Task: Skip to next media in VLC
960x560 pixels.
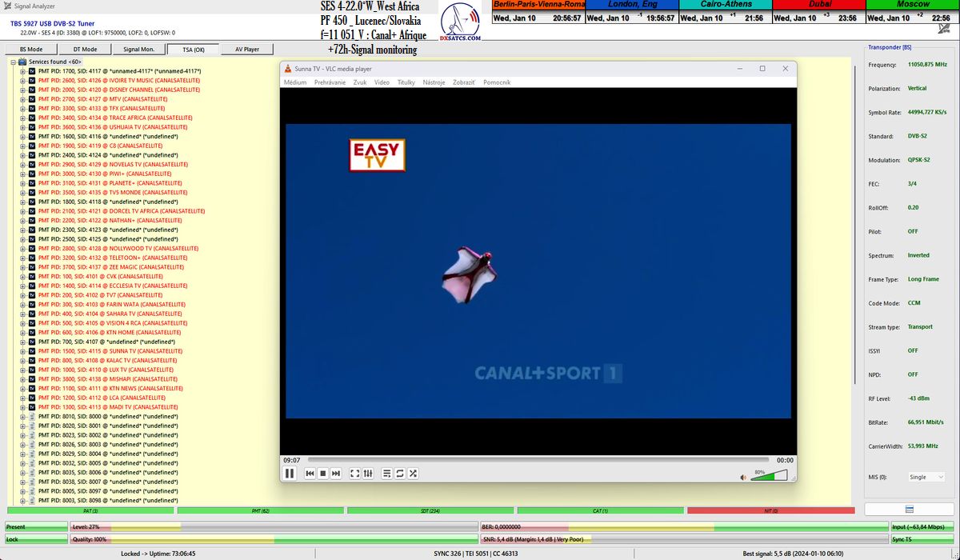Action: coord(336,474)
